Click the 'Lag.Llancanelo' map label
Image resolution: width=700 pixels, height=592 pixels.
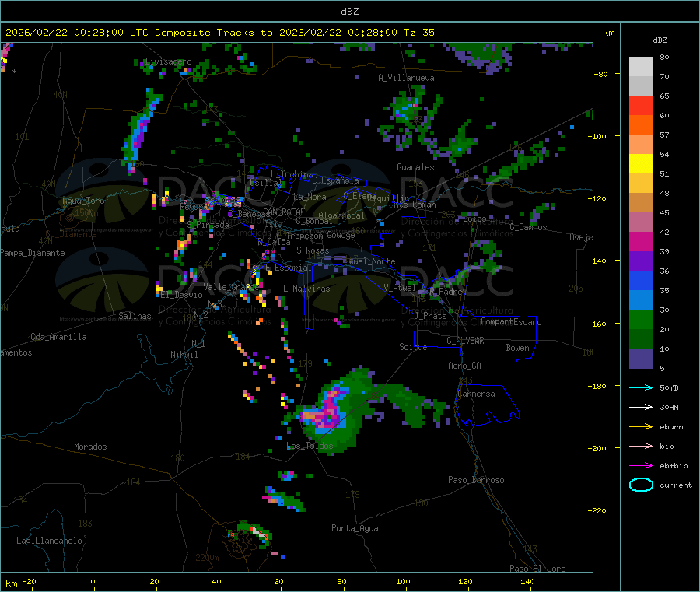50,541
